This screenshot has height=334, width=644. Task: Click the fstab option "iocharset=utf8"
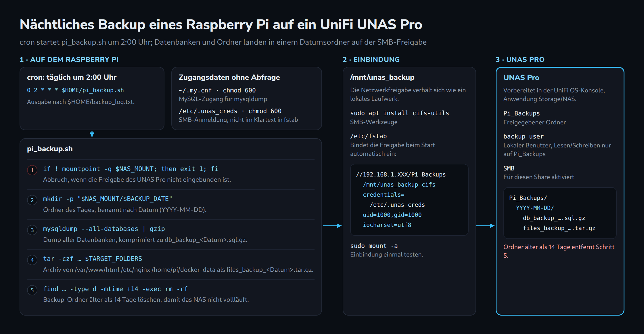[x=387, y=225]
